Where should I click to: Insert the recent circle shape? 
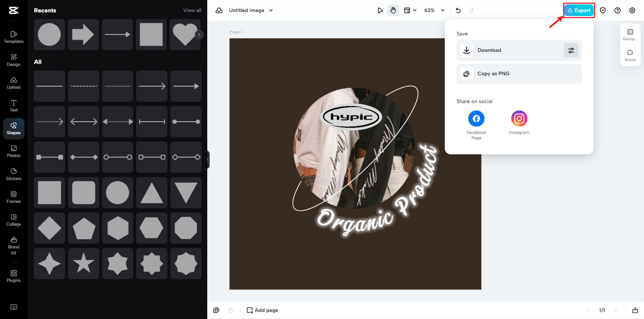click(x=49, y=35)
